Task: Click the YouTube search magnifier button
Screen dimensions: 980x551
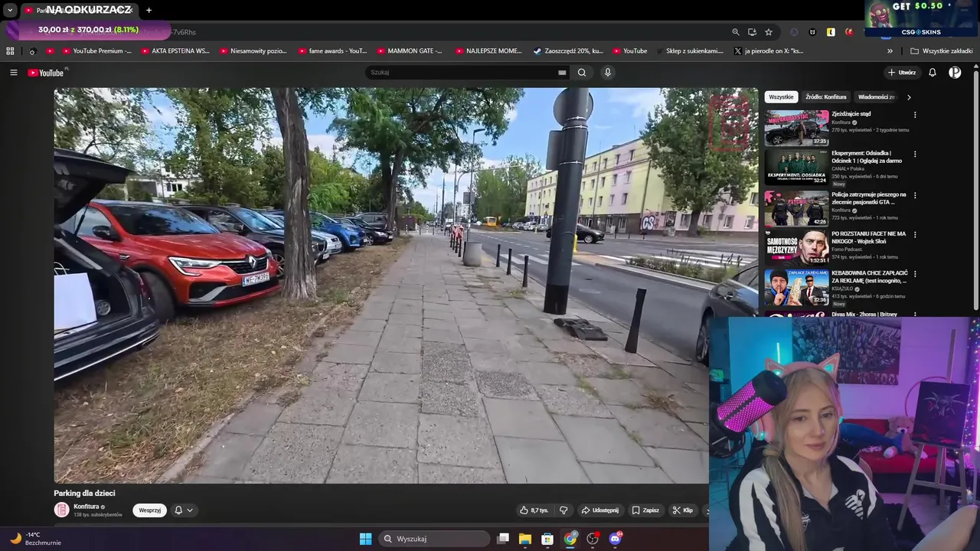Action: coord(582,73)
